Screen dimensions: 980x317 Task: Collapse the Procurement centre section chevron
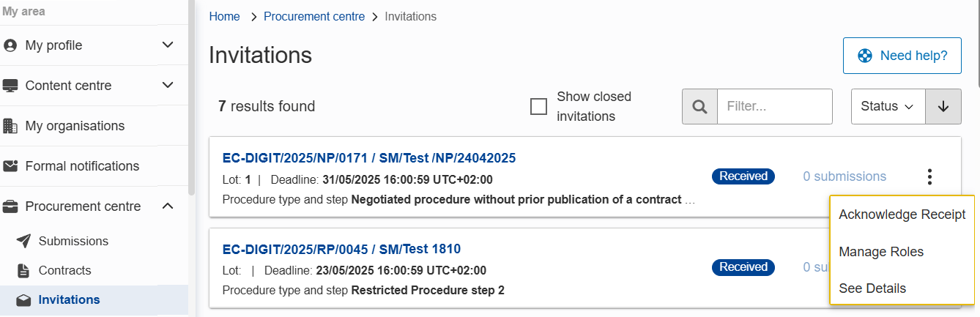point(168,206)
